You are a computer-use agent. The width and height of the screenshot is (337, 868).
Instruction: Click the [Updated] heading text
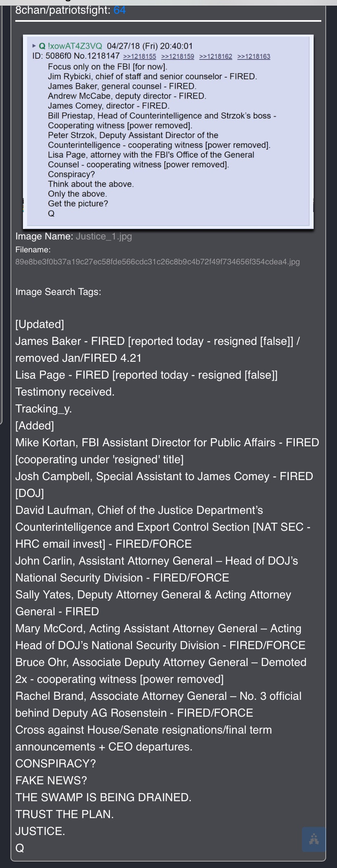pyautogui.click(x=40, y=324)
